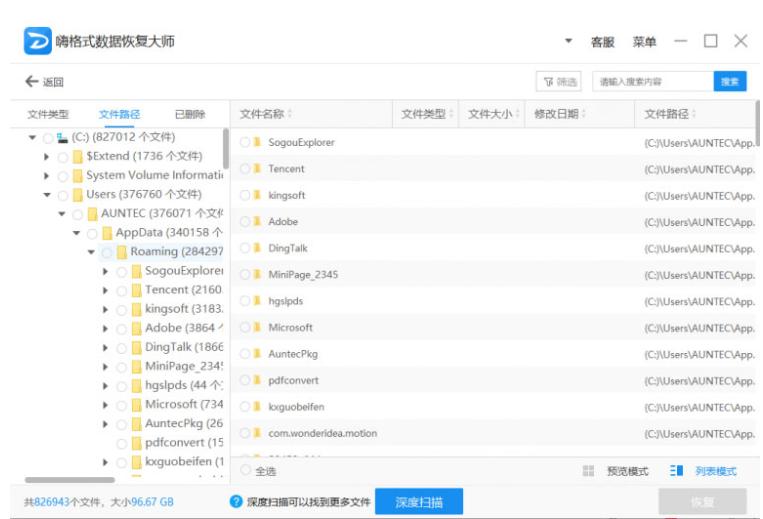The width and height of the screenshot is (763, 519).
Task: Click the C: drive icon in tree
Action: coord(63,137)
